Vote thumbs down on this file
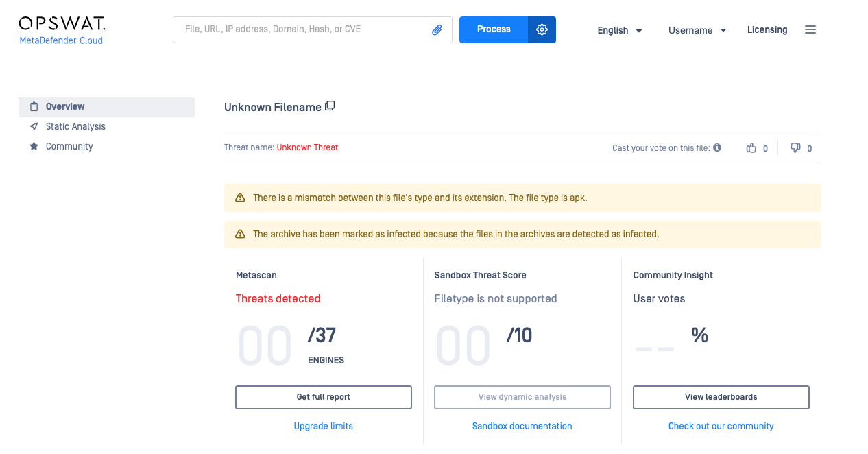868x454 pixels. tap(795, 147)
